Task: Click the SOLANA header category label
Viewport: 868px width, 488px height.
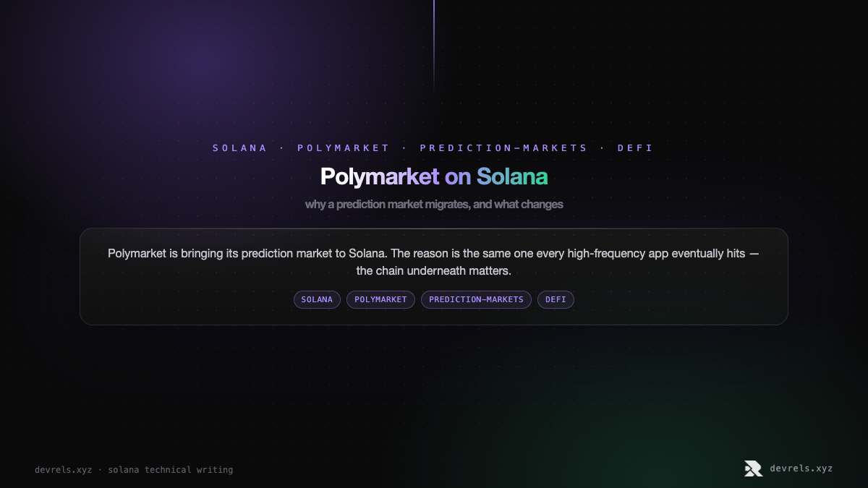Action: click(x=240, y=147)
